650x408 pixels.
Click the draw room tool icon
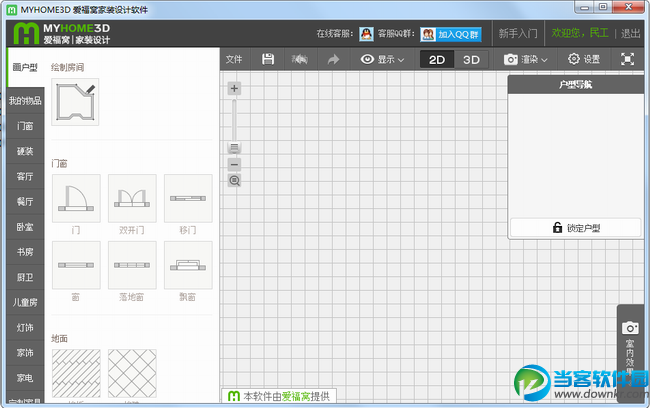pyautogui.click(x=75, y=102)
